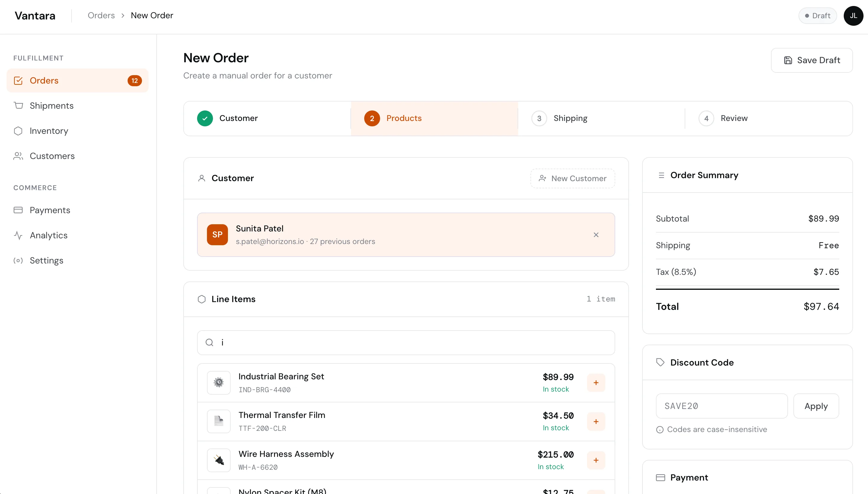The width and height of the screenshot is (868, 494).
Task: Open Shipments in the sidebar
Action: pos(77,105)
